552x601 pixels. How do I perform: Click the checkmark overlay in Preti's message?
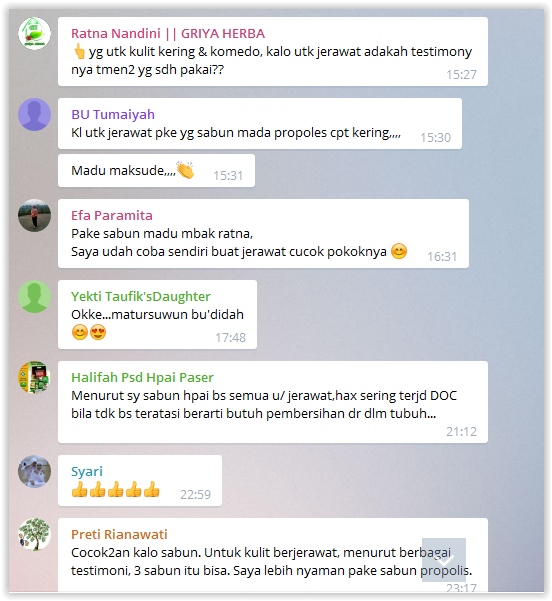(444, 560)
